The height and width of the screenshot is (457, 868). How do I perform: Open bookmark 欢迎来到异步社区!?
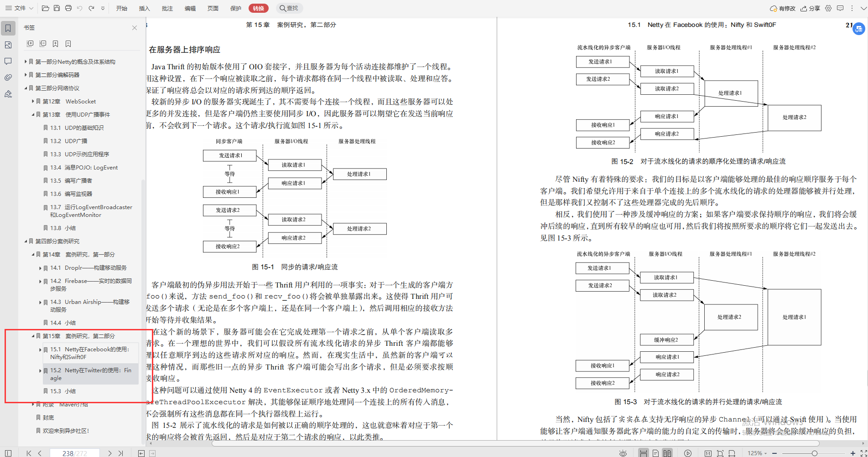(x=66, y=431)
